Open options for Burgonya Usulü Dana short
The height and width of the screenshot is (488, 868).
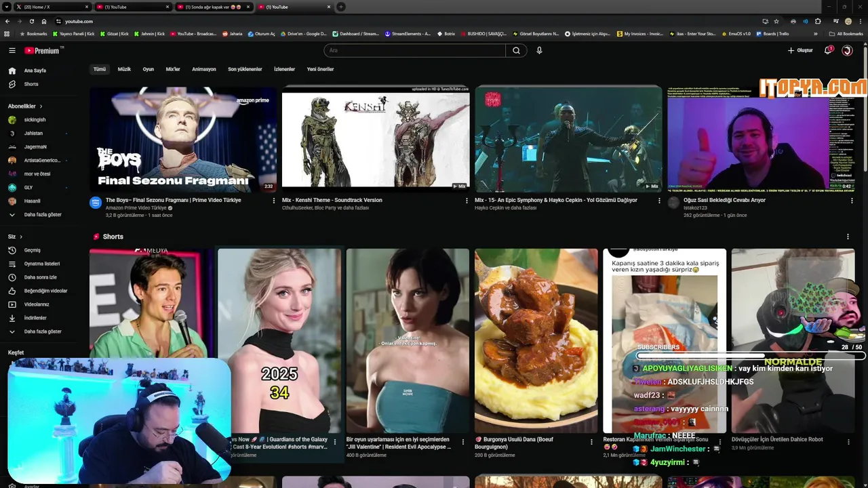click(591, 442)
